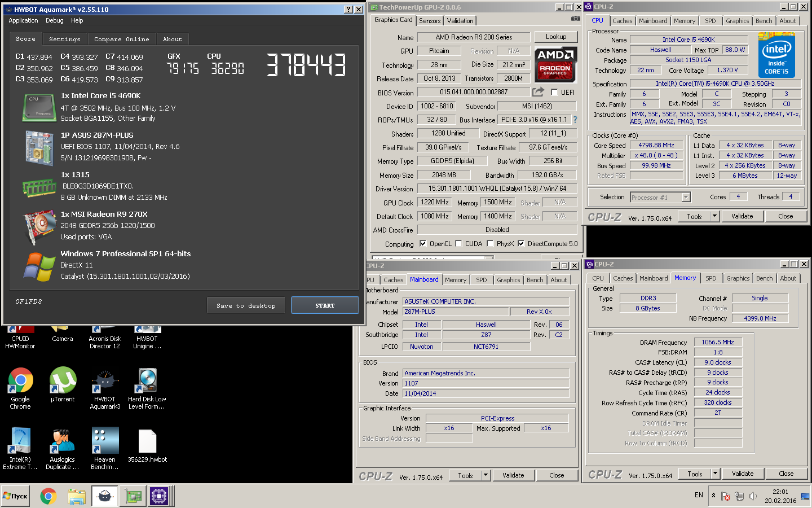Open the Application menu in Aquamark3
The image size is (812, 508).
click(23, 20)
